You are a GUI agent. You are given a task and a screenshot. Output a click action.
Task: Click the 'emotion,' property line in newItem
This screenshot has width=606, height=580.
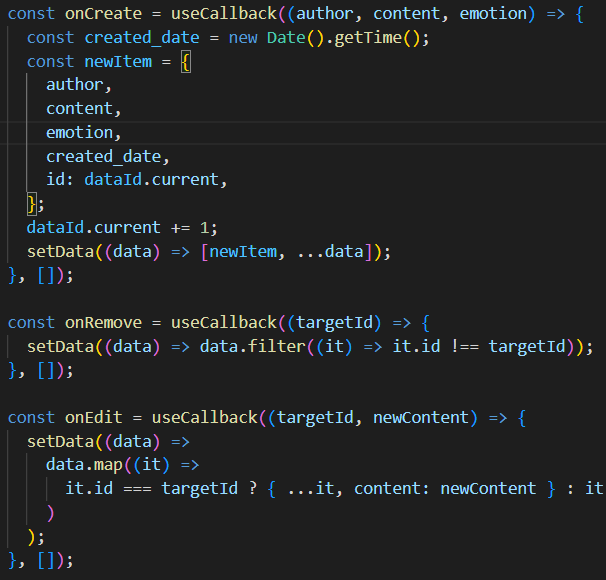(83, 133)
